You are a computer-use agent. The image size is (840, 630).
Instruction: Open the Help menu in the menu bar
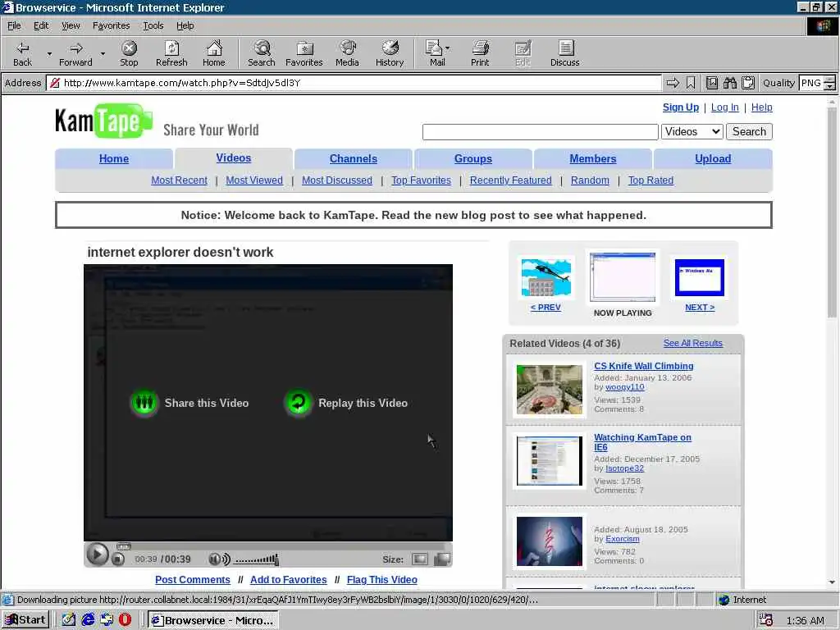(185, 25)
